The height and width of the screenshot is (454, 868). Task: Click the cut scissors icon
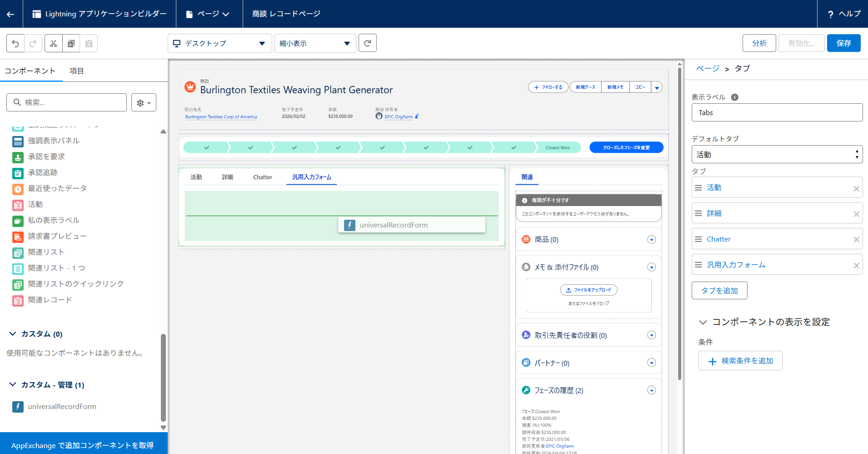[x=54, y=44]
